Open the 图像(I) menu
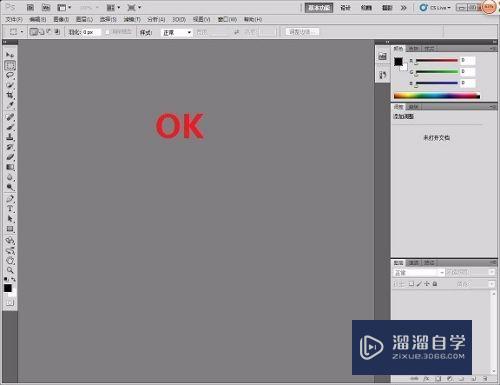This screenshot has width=500, height=385. click(61, 20)
